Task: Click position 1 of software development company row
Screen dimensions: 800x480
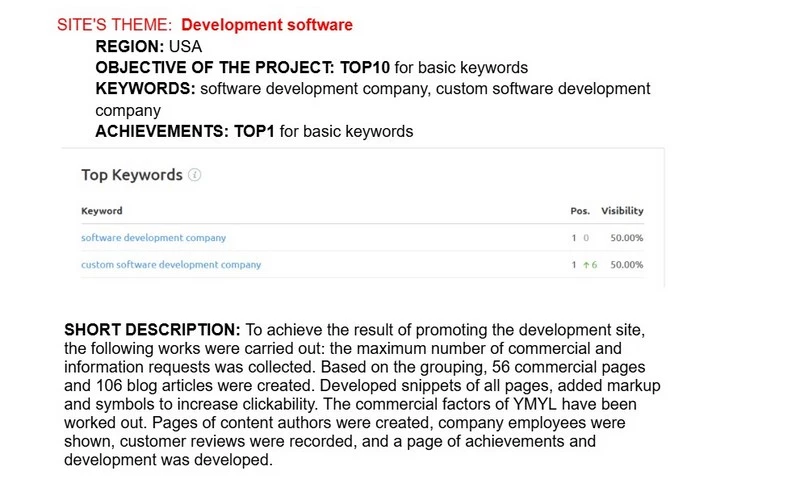Action: click(573, 238)
